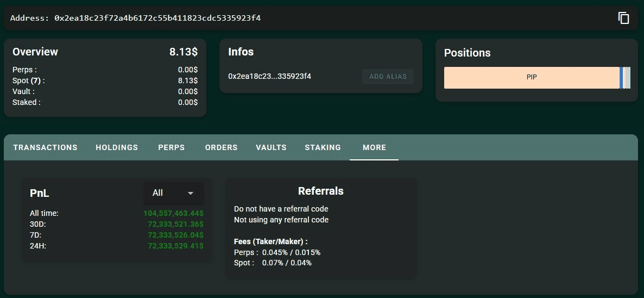Open the PnL dropdown arrow

point(190,193)
